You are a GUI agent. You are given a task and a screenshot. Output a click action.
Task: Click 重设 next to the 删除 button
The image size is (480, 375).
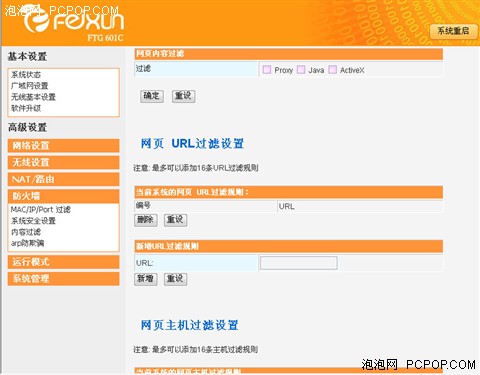(x=176, y=220)
